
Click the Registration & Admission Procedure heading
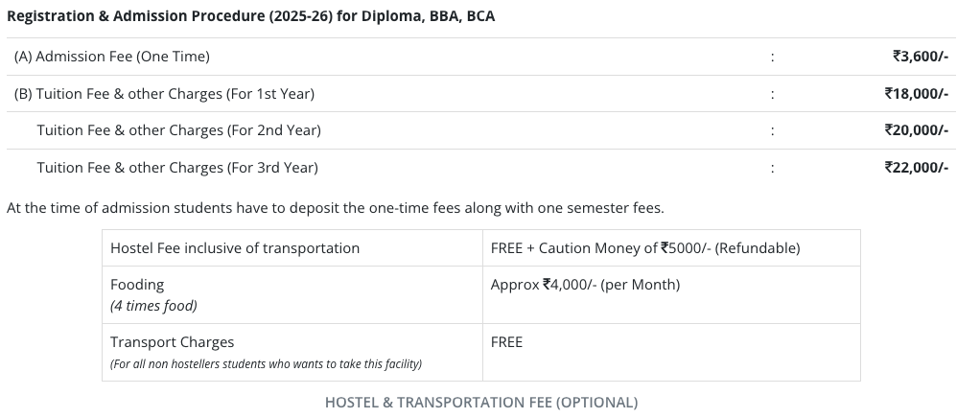[250, 17]
